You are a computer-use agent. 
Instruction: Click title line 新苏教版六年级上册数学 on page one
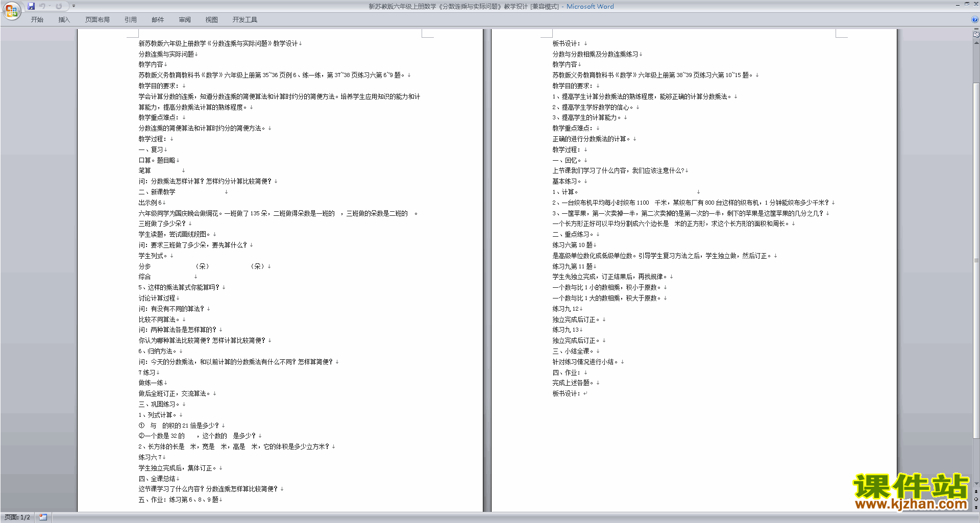tap(218, 44)
